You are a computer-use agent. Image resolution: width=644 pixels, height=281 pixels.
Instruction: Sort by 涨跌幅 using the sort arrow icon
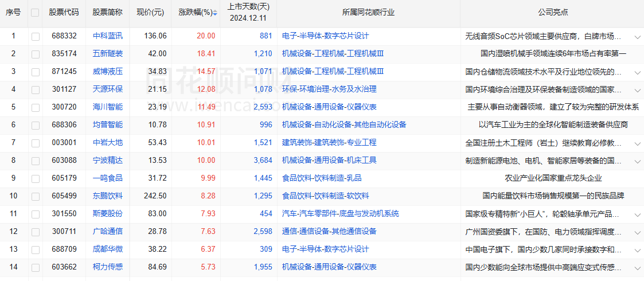pyautogui.click(x=215, y=13)
